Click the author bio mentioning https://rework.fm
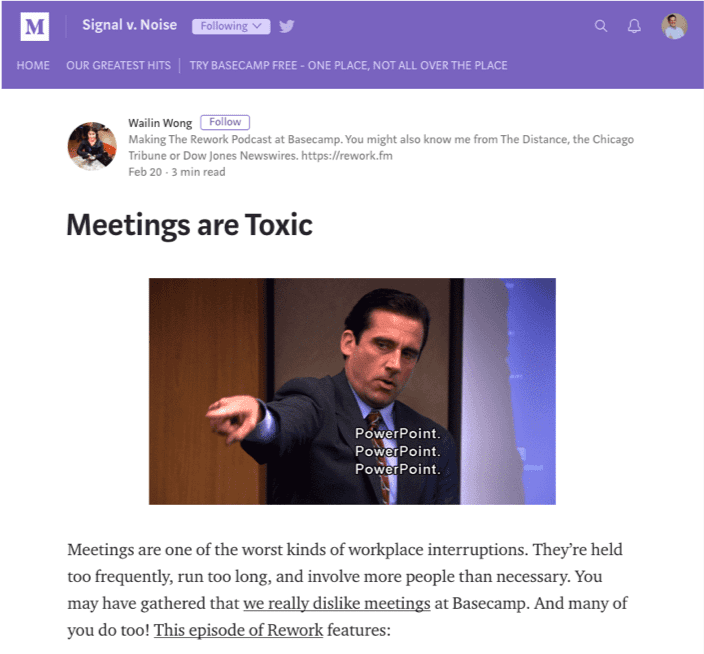The width and height of the screenshot is (704, 654). pyautogui.click(x=381, y=147)
